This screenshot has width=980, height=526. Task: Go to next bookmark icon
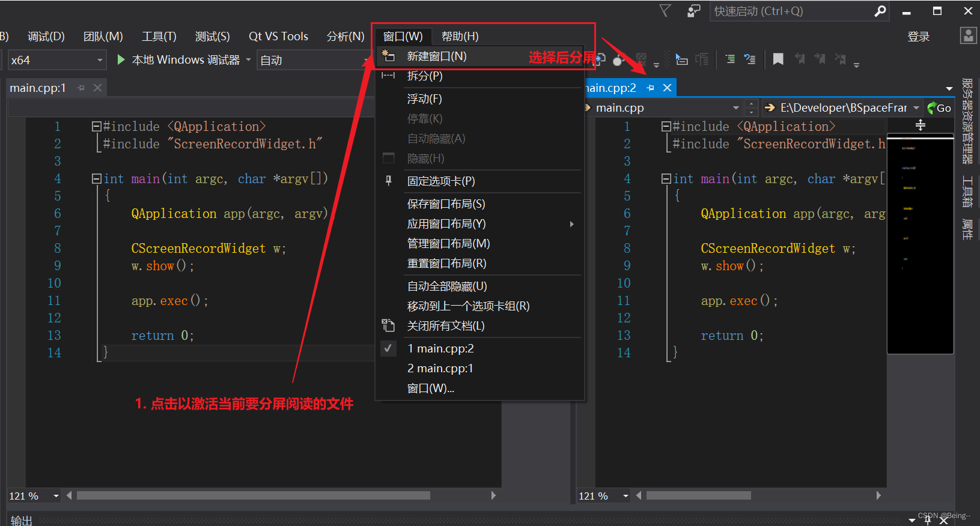click(820, 59)
